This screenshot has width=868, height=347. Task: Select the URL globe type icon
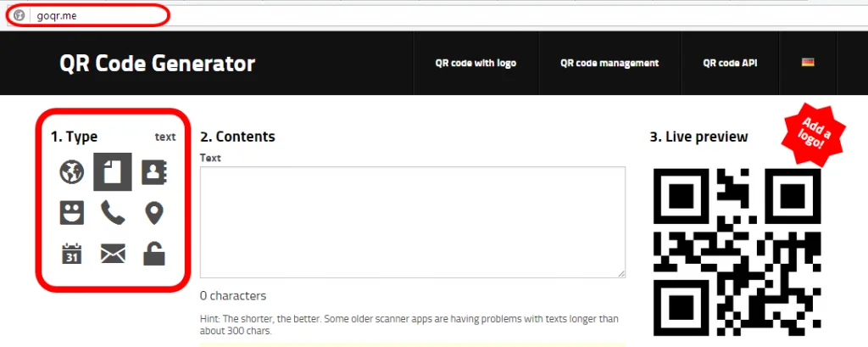[72, 172]
